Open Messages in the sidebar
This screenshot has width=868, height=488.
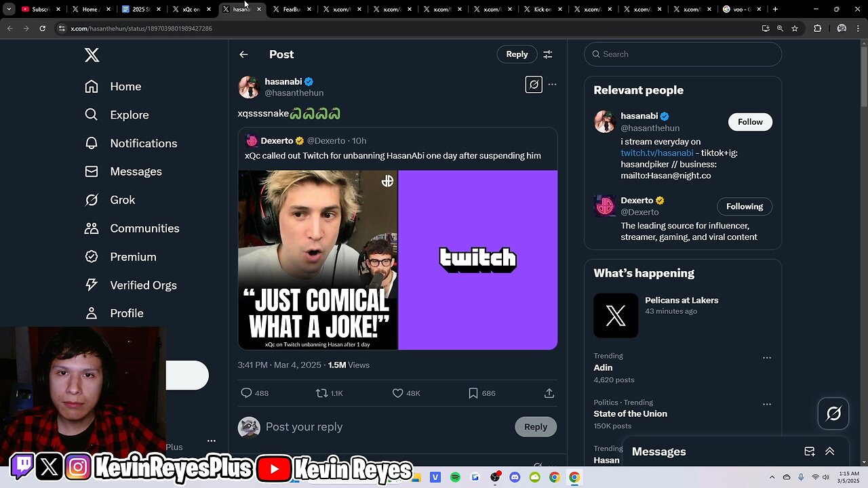(x=123, y=172)
